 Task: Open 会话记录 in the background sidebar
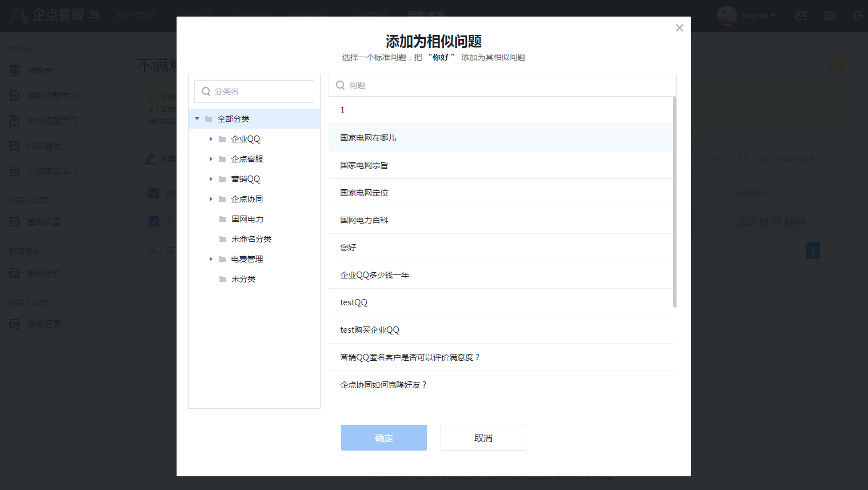click(x=44, y=324)
